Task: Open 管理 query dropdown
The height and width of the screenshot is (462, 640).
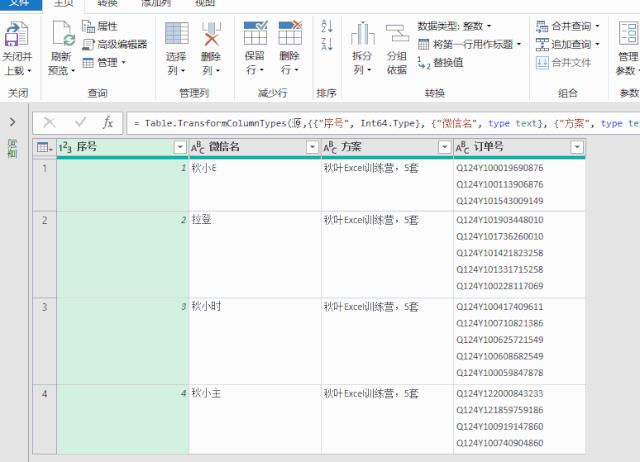Action: (104, 62)
